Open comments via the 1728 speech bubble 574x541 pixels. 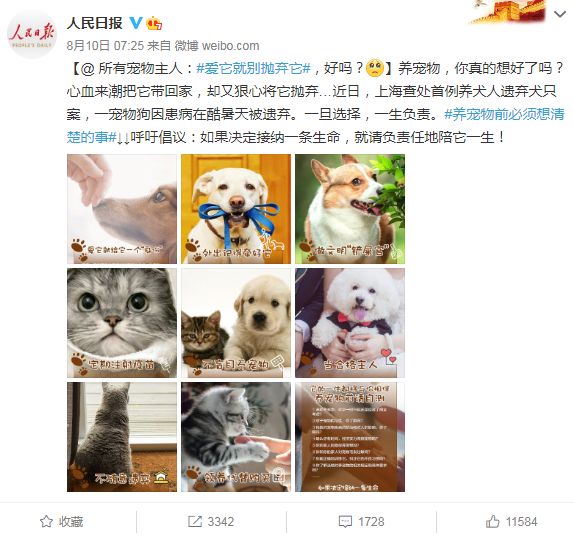345,522
